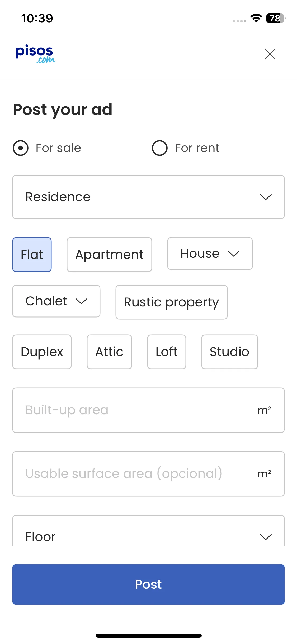Select the For rent radio button
This screenshot has width=297, height=644.
(x=159, y=148)
